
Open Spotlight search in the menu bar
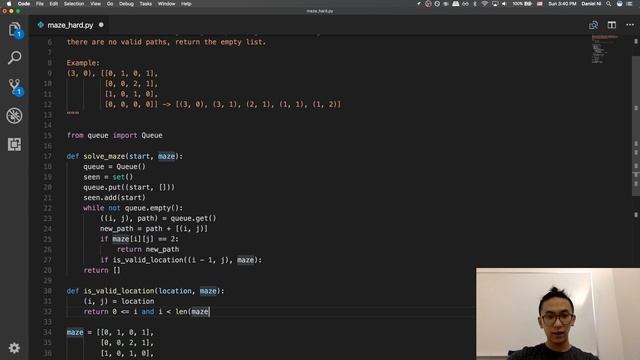pyautogui.click(x=608, y=4)
